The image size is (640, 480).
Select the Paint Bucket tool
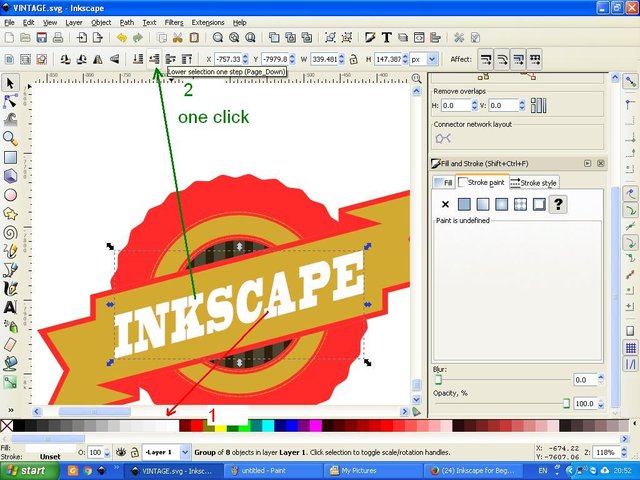coord(10,363)
